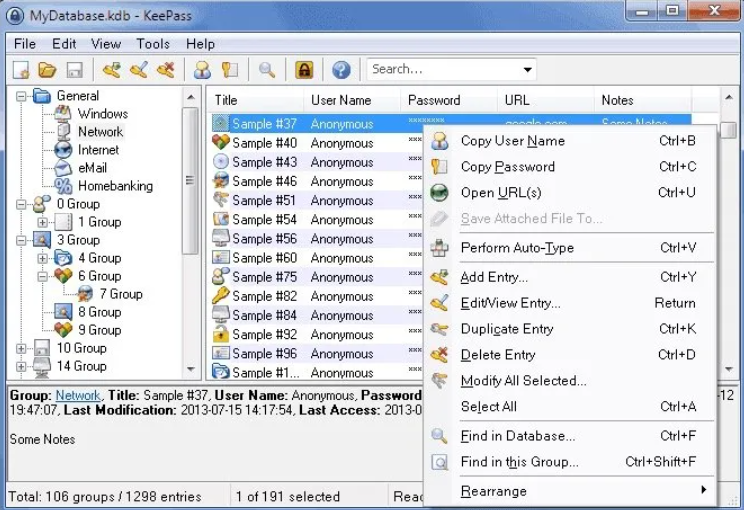This screenshot has height=510, width=744.
Task: Sort entries by the Title column header
Action: [256, 100]
